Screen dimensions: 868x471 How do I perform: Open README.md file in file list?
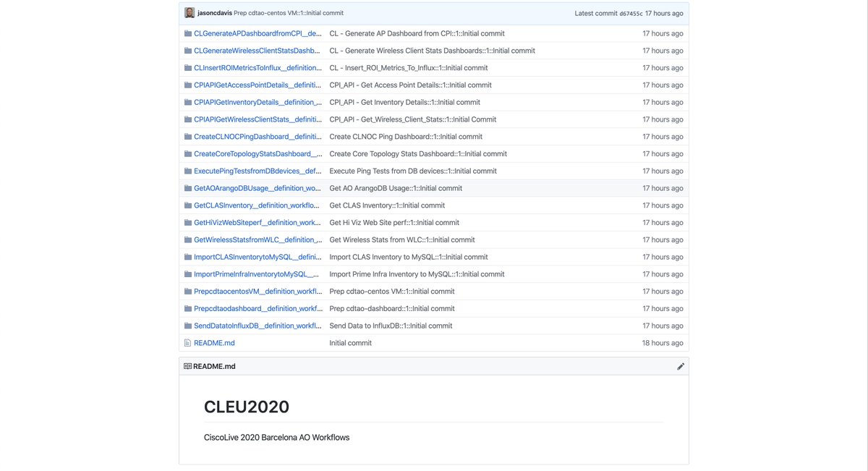[x=214, y=343]
